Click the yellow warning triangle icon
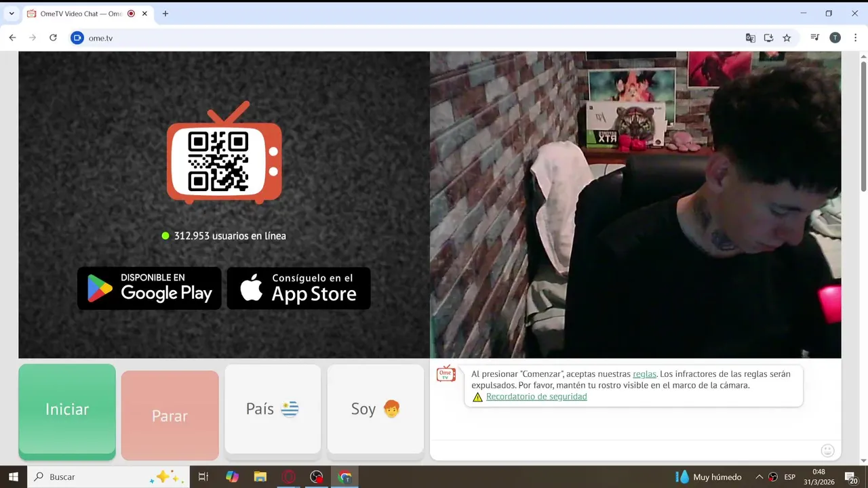The height and width of the screenshot is (488, 868). point(477,397)
